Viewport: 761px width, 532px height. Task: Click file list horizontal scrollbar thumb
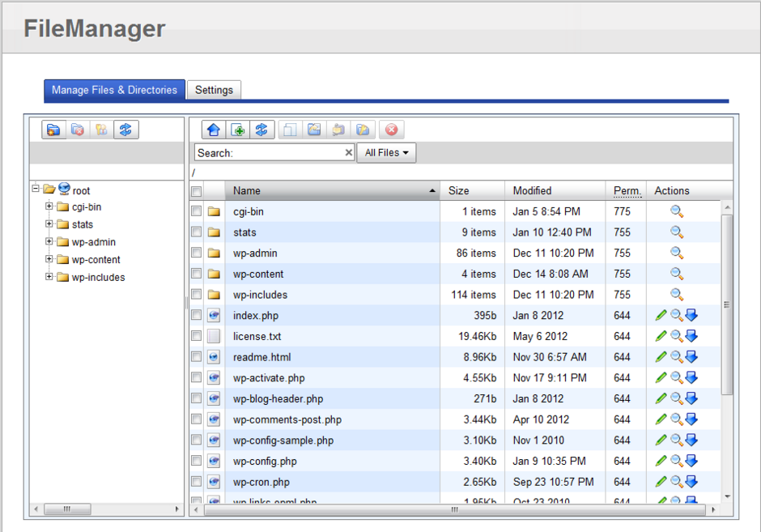(x=455, y=509)
